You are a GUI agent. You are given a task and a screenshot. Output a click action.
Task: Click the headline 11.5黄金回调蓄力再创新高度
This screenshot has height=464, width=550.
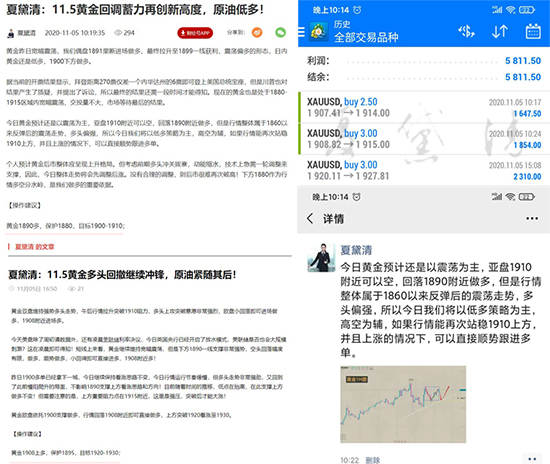[135, 9]
